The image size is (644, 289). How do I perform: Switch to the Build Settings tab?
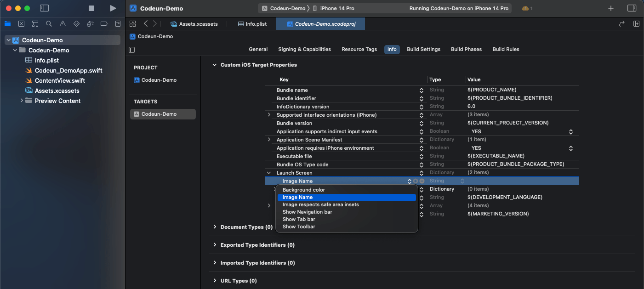coord(423,49)
